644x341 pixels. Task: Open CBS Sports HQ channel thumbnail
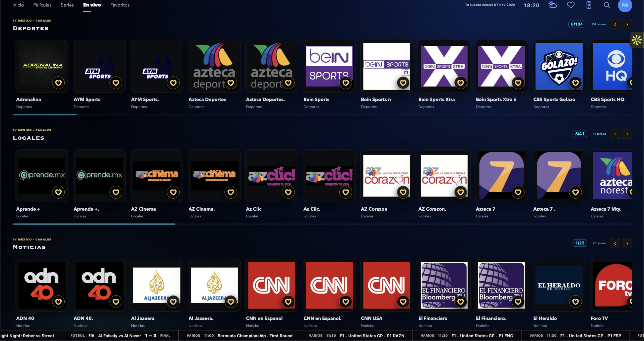tap(612, 66)
